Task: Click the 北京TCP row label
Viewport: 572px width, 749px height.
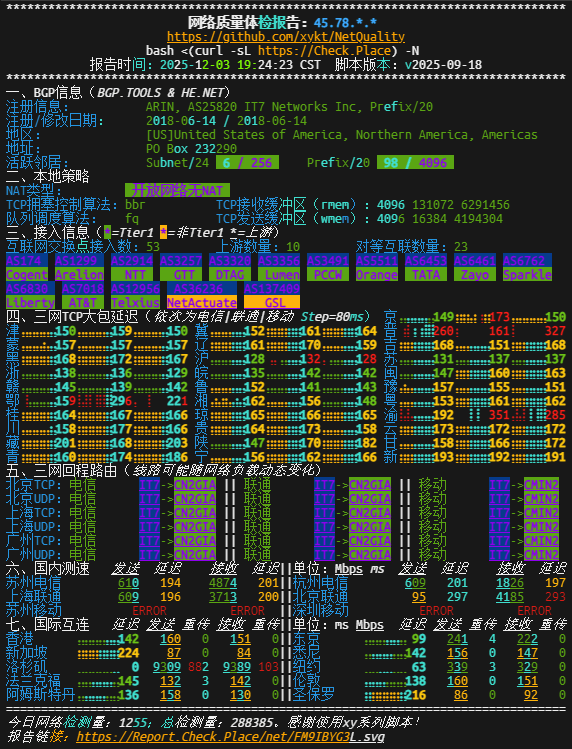Action: coord(34,485)
